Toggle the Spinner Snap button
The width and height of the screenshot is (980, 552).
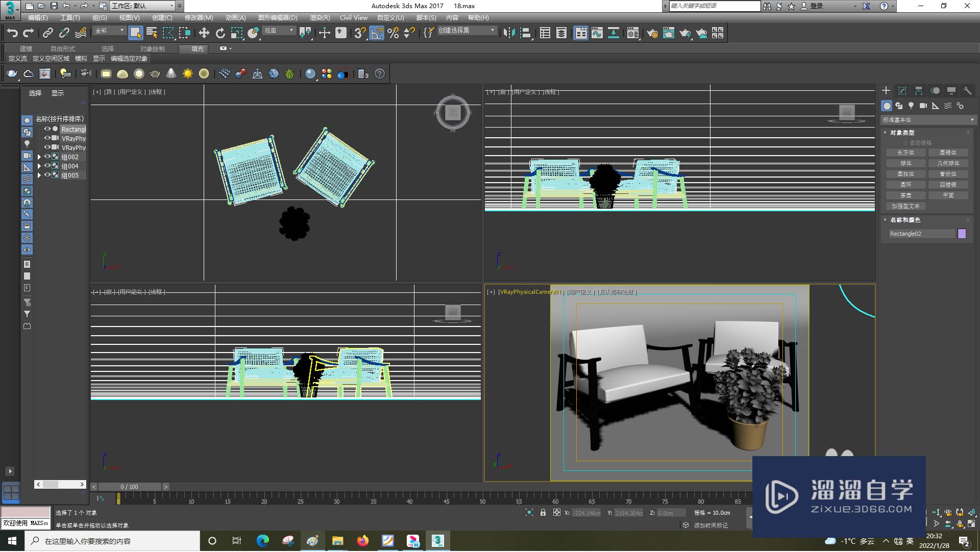click(x=409, y=33)
